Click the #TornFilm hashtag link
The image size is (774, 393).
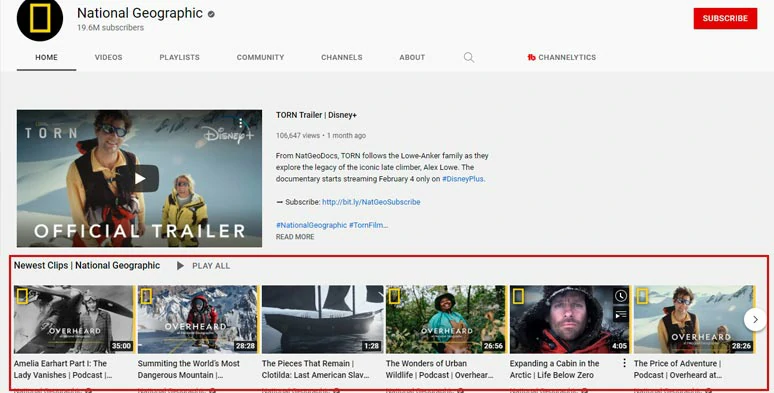[x=368, y=225]
